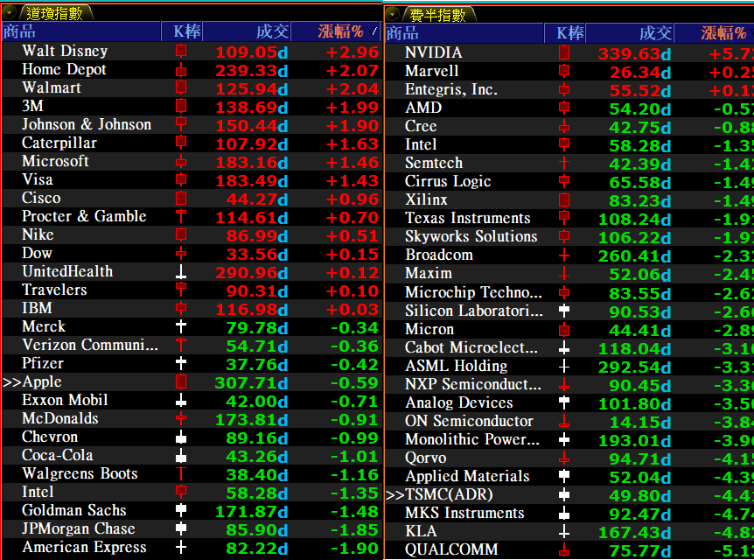Screen dimensions: 754x560
Task: Select the Travelers stock name
Action: click(54, 290)
